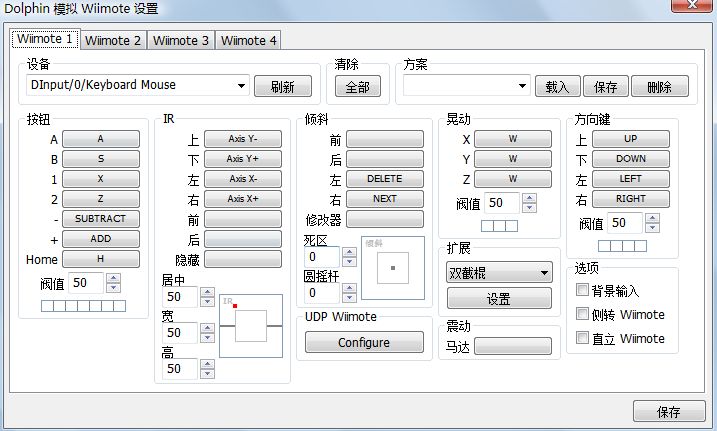The width and height of the screenshot is (717, 431).
Task: Open the DInput/0/Keyboard Mouse device dropdown
Action: [x=138, y=85]
